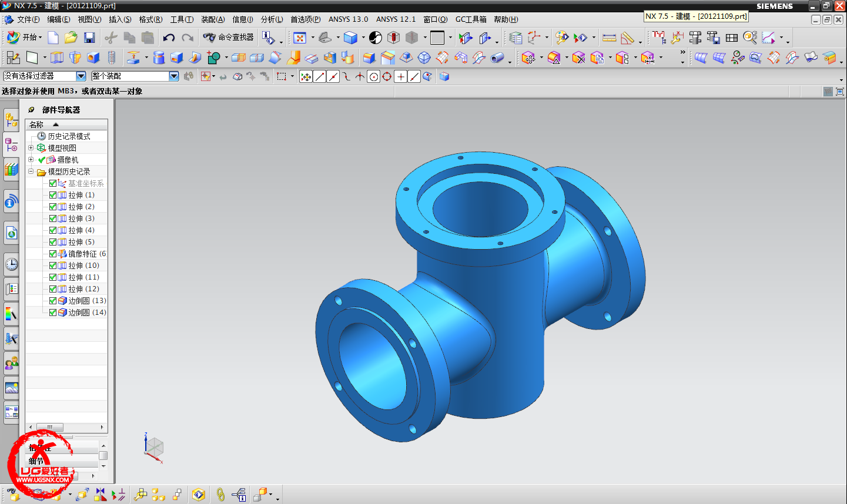Click the WCS orientation icon

coord(534,38)
